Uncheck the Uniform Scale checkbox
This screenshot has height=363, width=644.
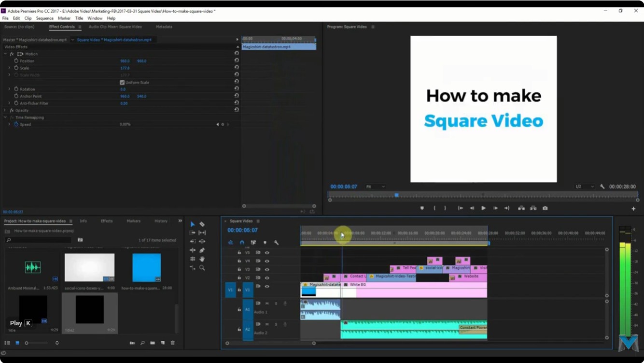point(122,82)
